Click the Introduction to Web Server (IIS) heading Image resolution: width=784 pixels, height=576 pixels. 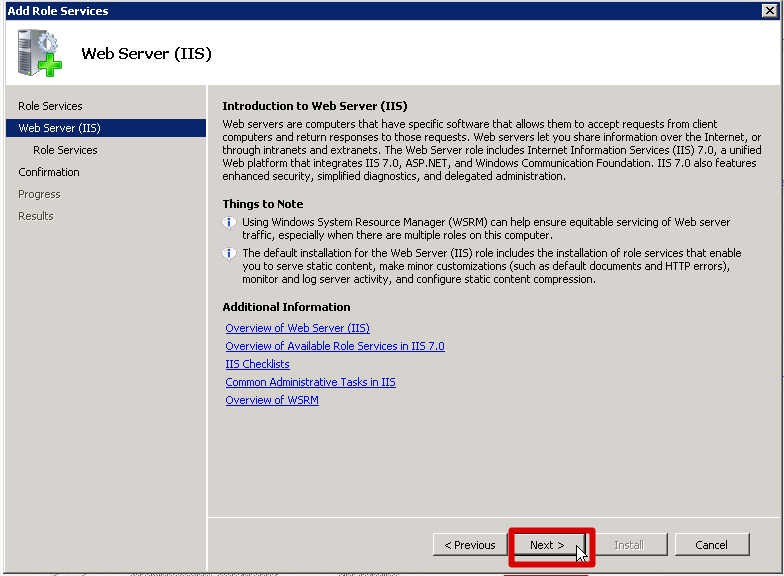point(315,106)
